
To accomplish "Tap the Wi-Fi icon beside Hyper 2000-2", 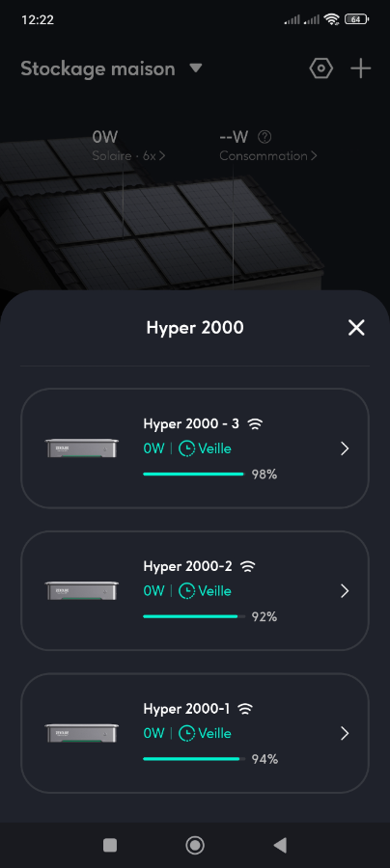I will click(248, 566).
